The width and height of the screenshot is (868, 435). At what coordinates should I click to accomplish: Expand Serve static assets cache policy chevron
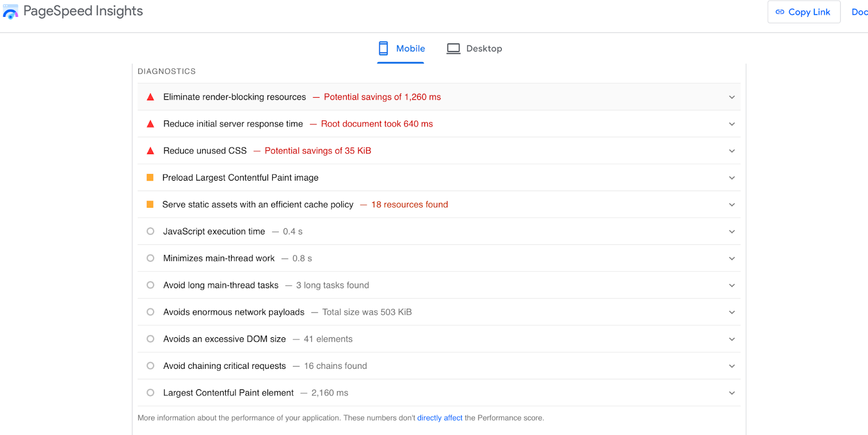(x=732, y=204)
